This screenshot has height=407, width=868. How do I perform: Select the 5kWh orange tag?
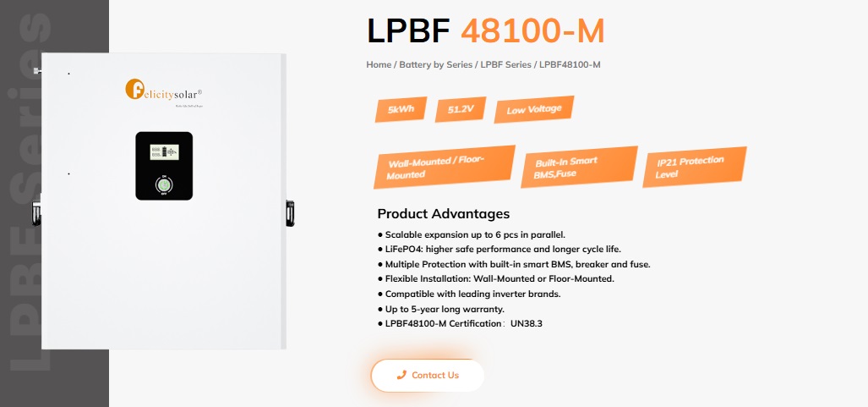click(401, 111)
